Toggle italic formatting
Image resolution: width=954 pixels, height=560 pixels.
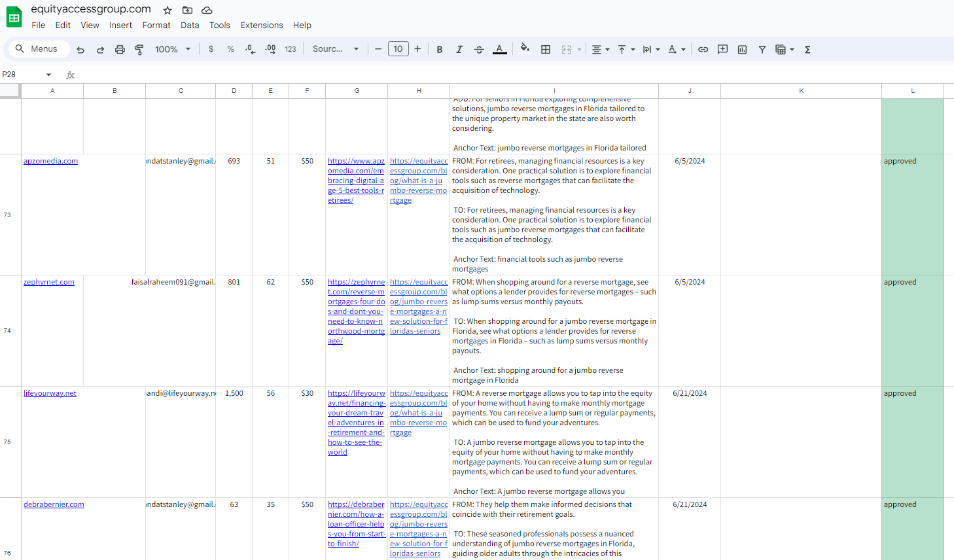pos(459,49)
